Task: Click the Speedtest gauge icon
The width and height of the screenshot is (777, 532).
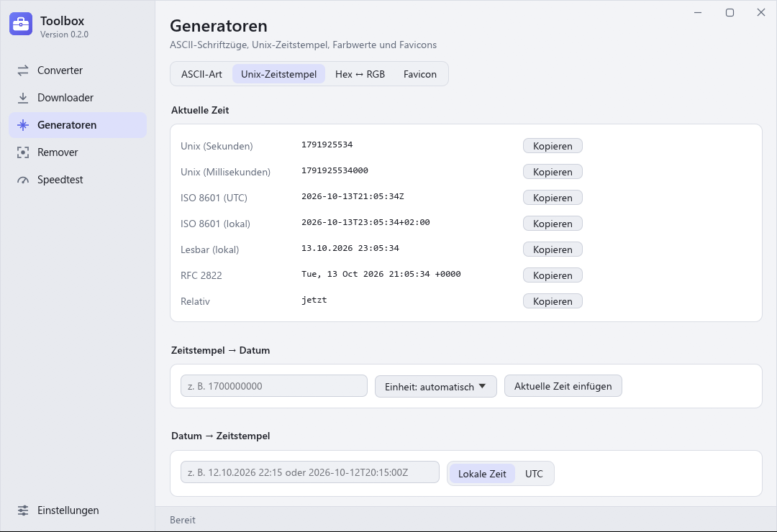Action: (x=23, y=180)
